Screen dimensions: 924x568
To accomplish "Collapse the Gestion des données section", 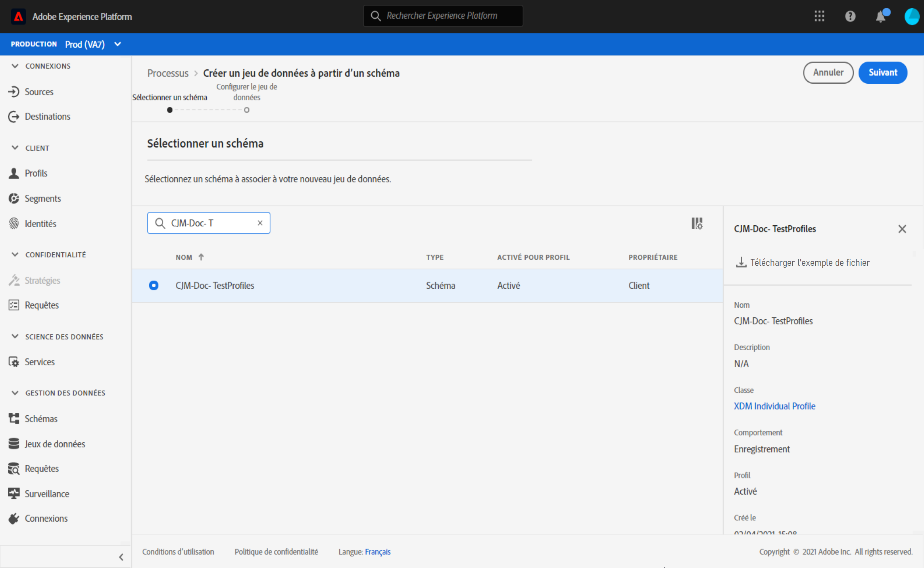I will (x=15, y=393).
